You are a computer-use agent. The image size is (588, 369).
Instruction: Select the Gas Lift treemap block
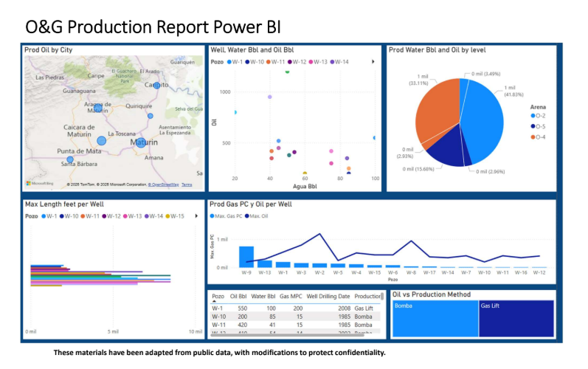click(x=516, y=319)
